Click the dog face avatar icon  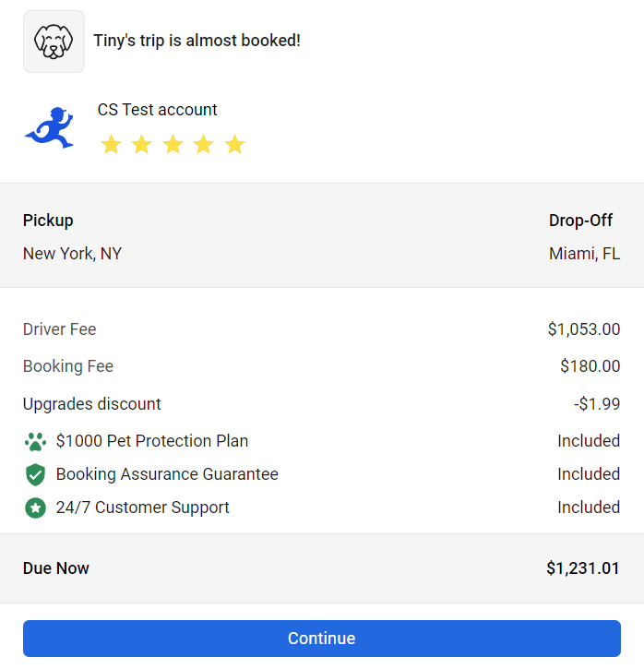(54, 42)
